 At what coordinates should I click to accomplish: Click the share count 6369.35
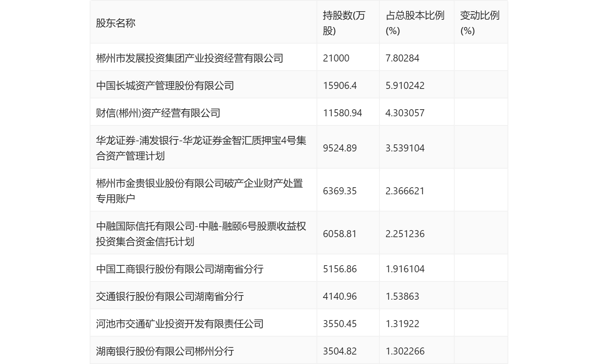pyautogui.click(x=340, y=191)
